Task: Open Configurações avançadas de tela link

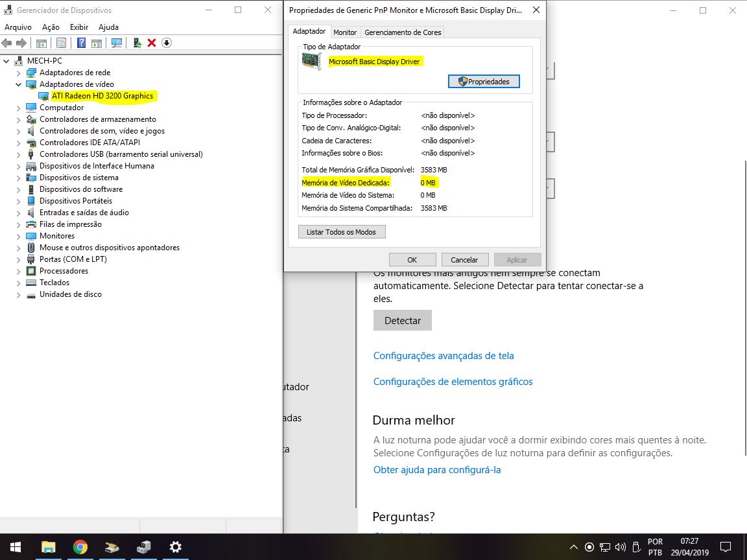Action: click(x=444, y=356)
